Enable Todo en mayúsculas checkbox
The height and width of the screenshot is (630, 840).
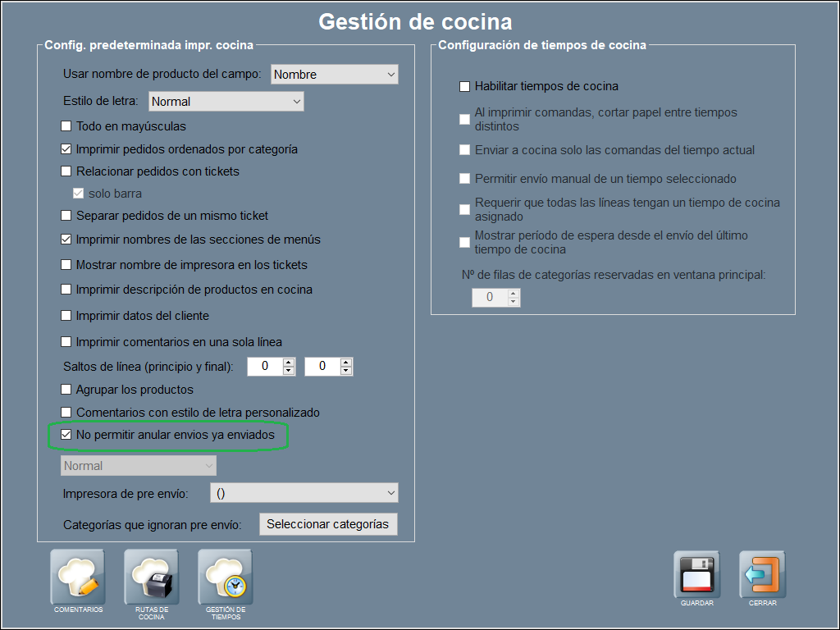pos(66,126)
